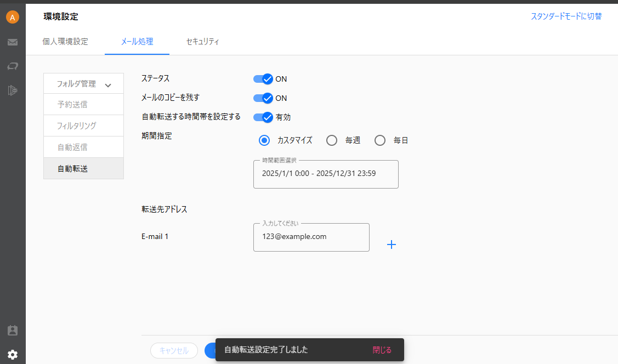Open the 自動返信 menu item
The height and width of the screenshot is (364, 618).
(x=83, y=147)
